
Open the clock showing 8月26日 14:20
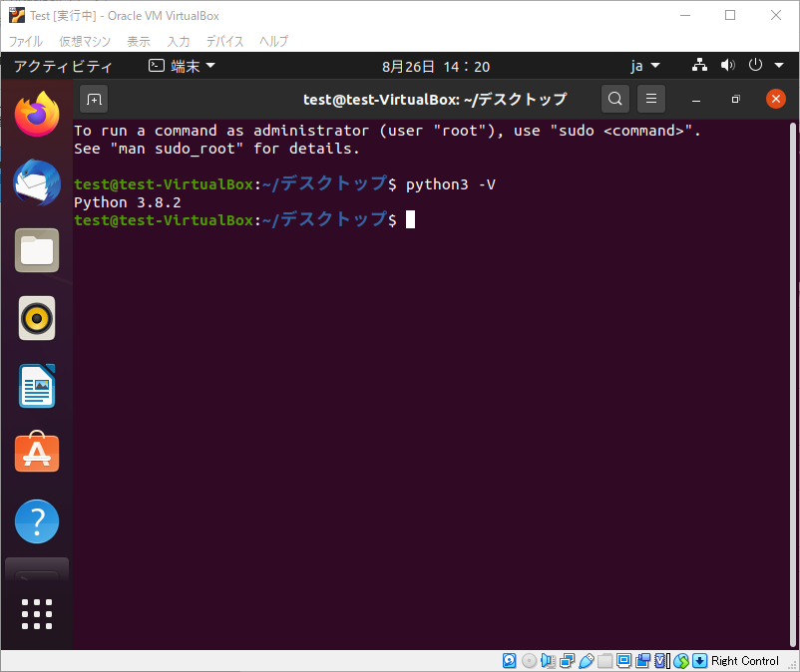click(x=436, y=67)
